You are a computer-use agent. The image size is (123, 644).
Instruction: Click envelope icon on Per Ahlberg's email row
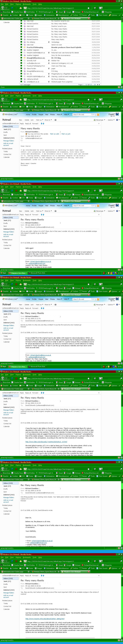pos(25,42)
